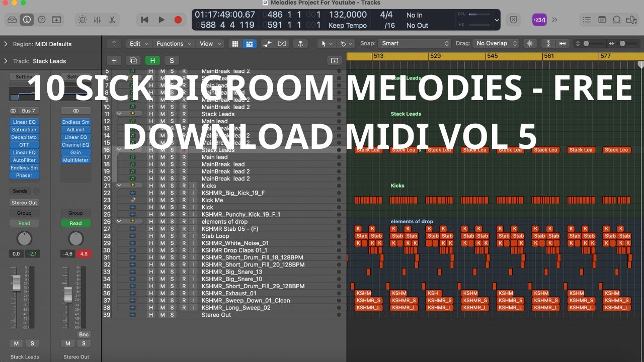The width and height of the screenshot is (644, 362).
Task: Open the Drag No Overlap dropdown
Action: 496,44
